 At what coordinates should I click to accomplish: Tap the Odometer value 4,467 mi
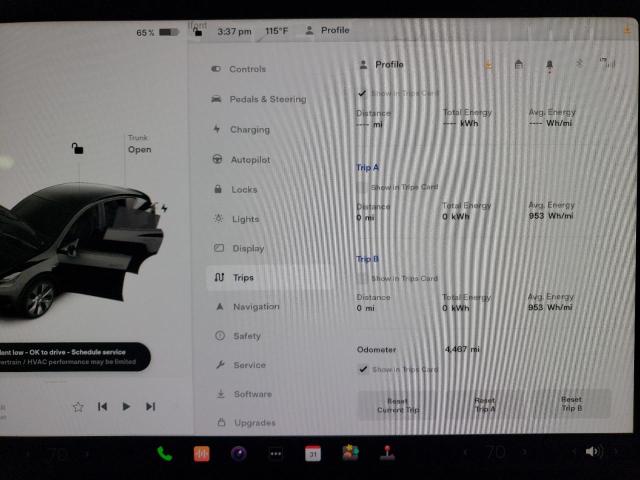tap(462, 349)
